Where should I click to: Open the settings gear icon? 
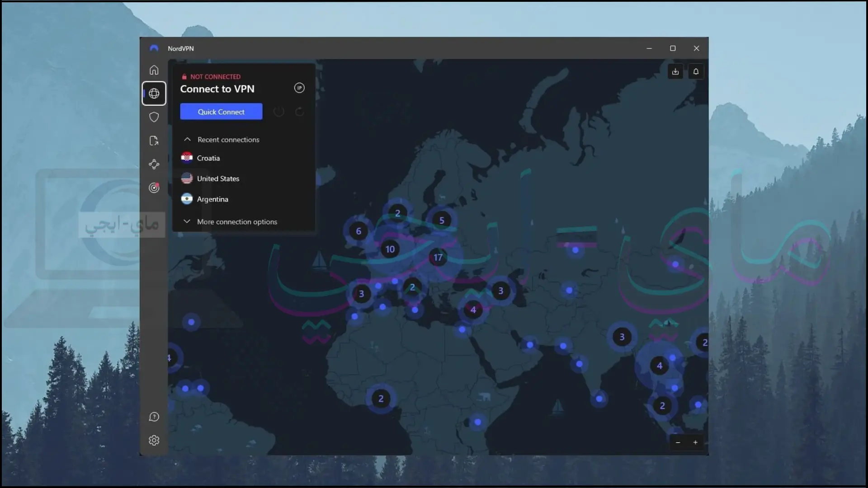[x=153, y=440]
